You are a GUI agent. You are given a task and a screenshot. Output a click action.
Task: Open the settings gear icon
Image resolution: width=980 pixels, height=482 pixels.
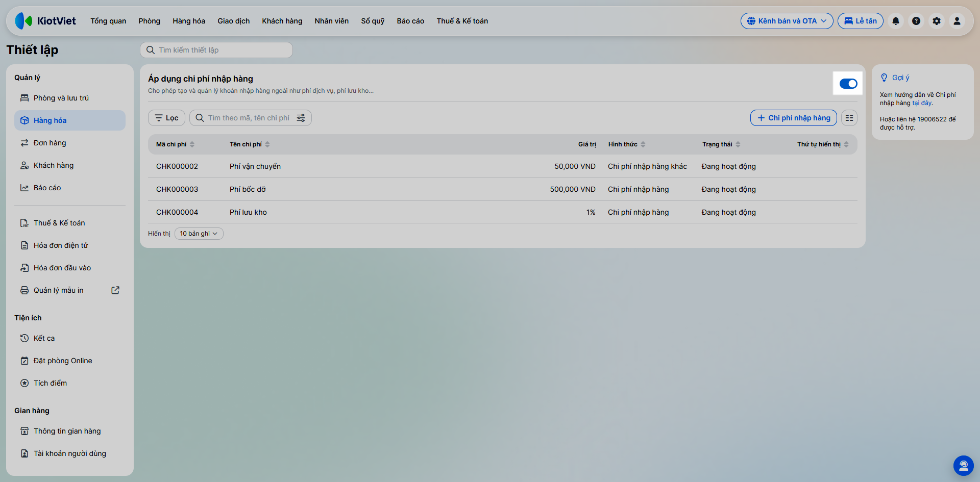[x=937, y=21]
